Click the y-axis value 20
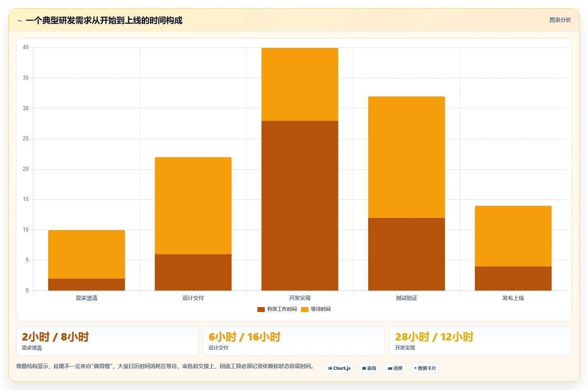This screenshot has height=390, width=588. pyautogui.click(x=26, y=169)
